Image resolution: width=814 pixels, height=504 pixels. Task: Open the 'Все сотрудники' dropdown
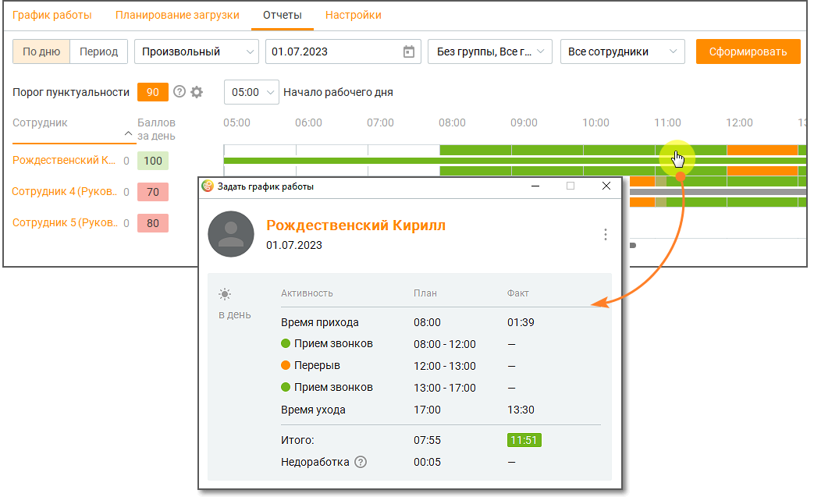[623, 51]
